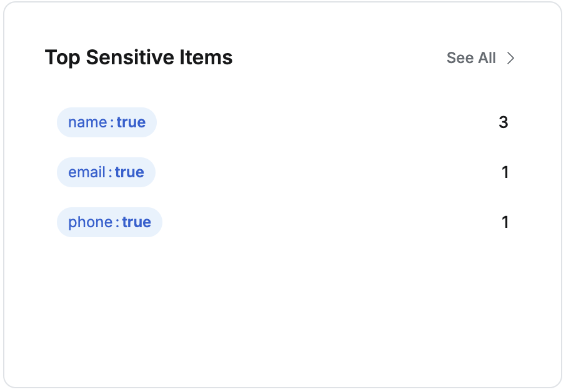Click the word name in first tag
Viewport: 566px width, 392px height.
pyautogui.click(x=87, y=122)
